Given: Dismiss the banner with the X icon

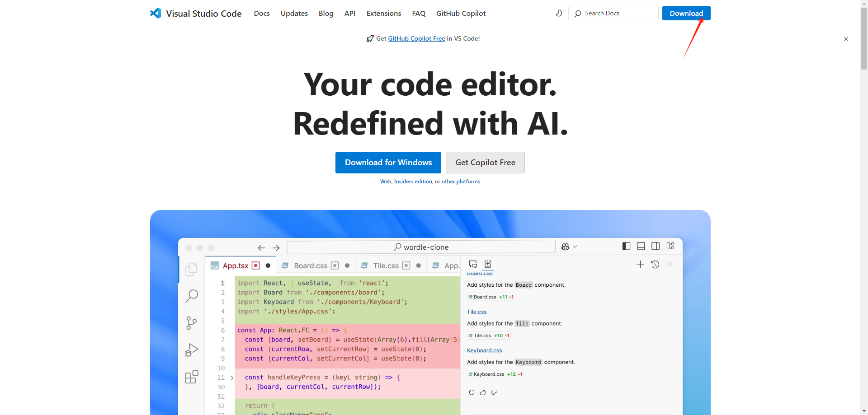Looking at the screenshot, I should [846, 39].
